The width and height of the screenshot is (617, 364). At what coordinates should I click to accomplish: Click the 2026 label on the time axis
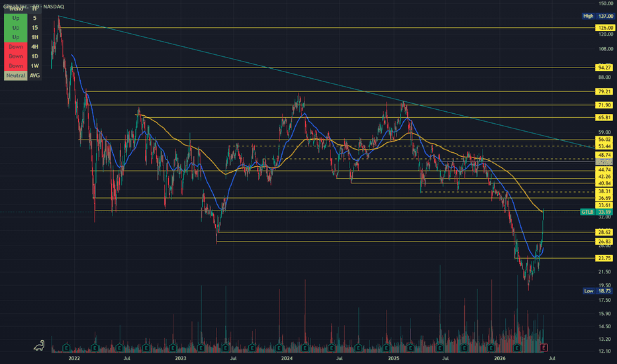[500, 358]
